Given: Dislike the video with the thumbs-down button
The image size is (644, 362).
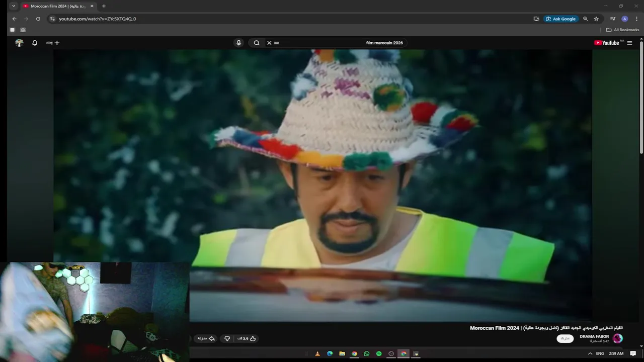Looking at the screenshot, I should (x=227, y=339).
